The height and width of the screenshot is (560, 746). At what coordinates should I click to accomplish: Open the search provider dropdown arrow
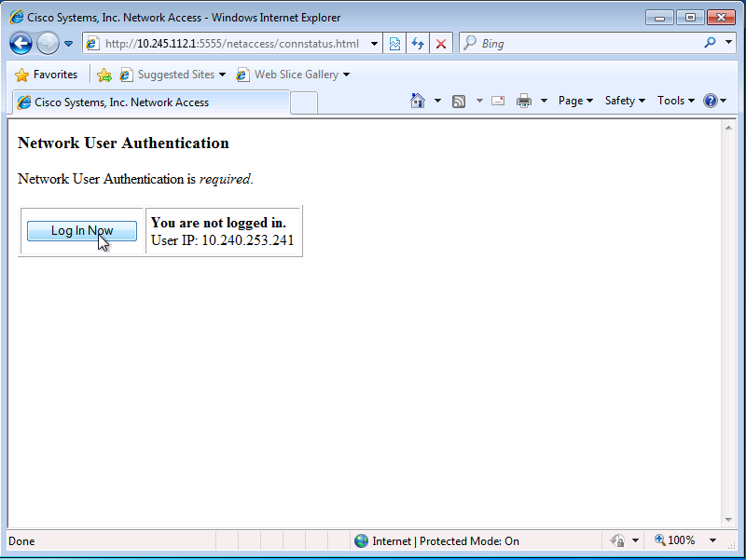[728, 43]
